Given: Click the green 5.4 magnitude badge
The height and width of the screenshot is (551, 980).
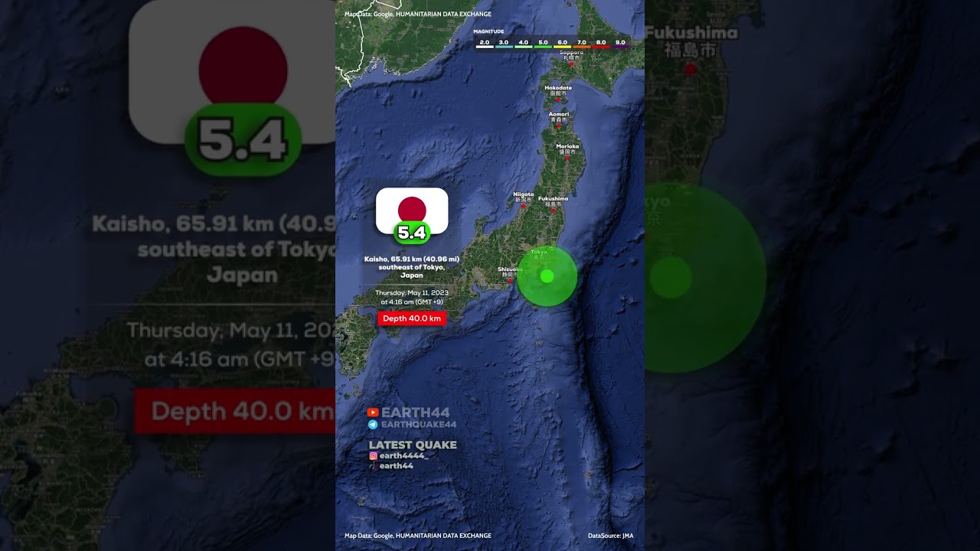Looking at the screenshot, I should 412,233.
